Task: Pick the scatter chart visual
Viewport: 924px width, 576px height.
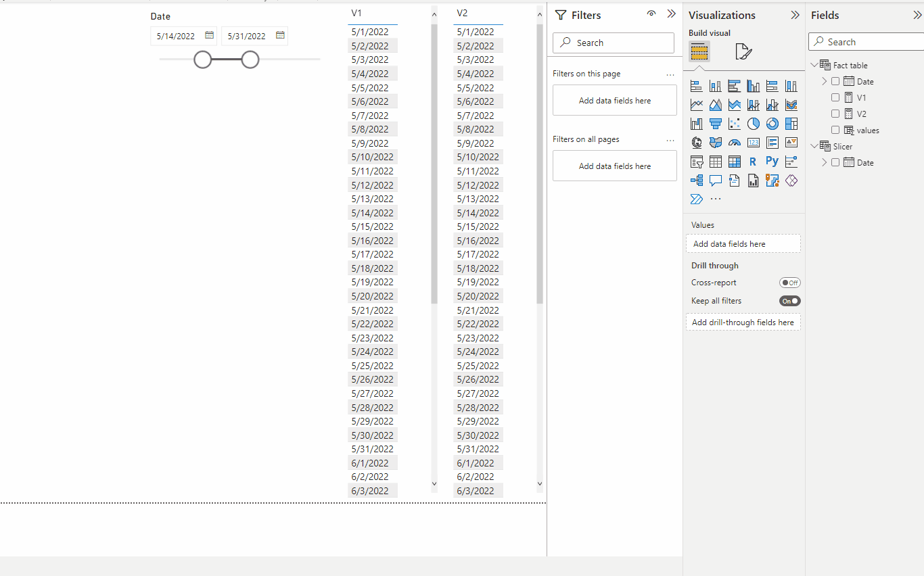Action: coord(734,124)
